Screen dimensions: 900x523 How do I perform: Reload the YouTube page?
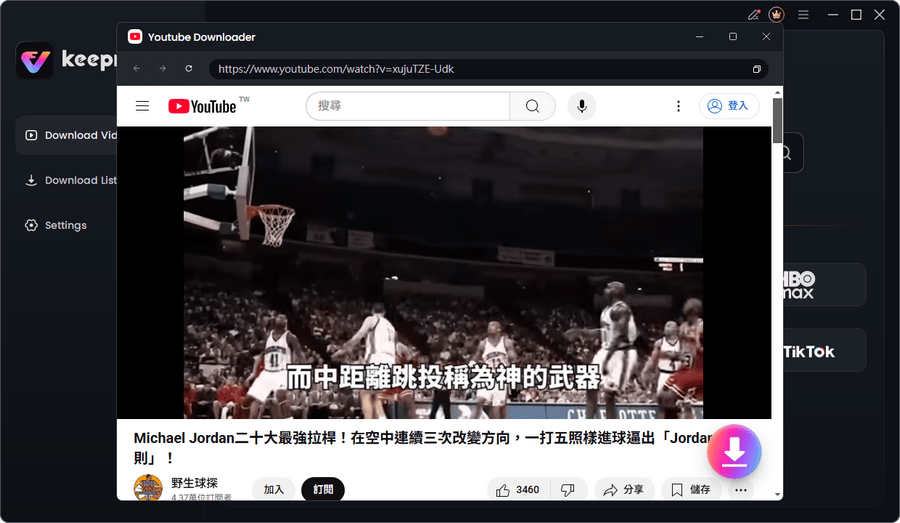tap(189, 68)
